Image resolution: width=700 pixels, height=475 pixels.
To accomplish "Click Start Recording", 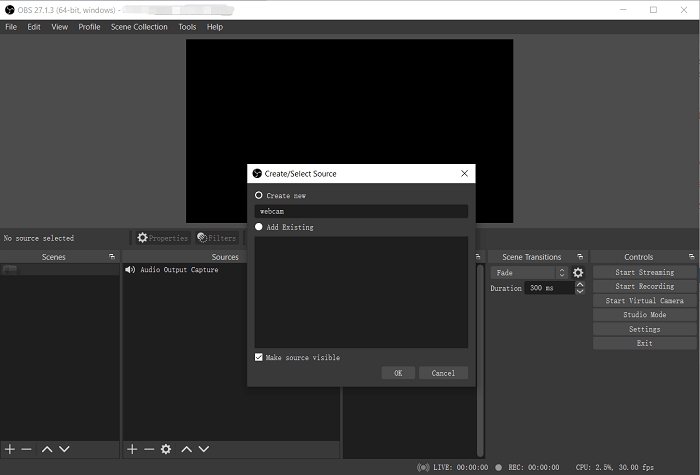I will 645,287.
